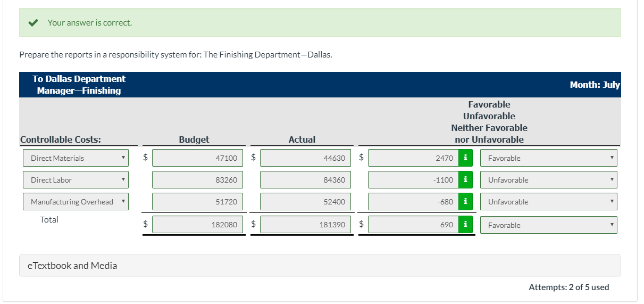Screen dimensions: 644x304
Task: Click 'Attempts: 2 of 5 used' text
Action: click(x=569, y=287)
